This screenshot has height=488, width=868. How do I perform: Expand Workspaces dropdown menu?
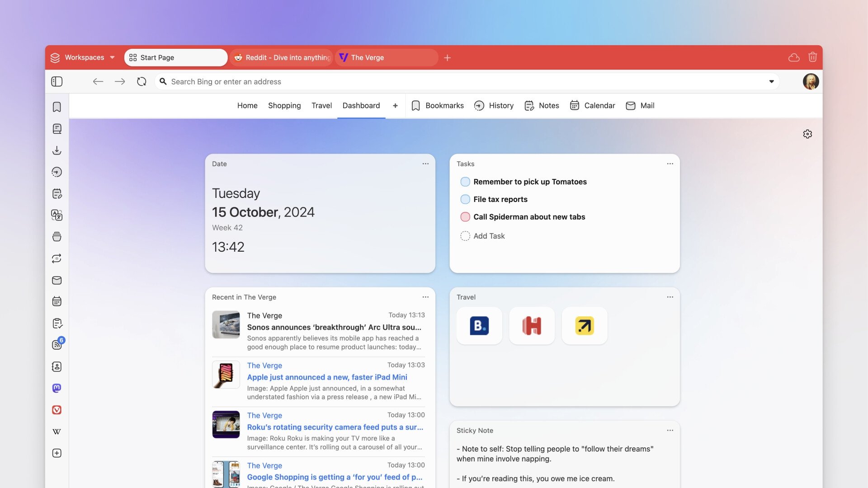[x=112, y=57]
